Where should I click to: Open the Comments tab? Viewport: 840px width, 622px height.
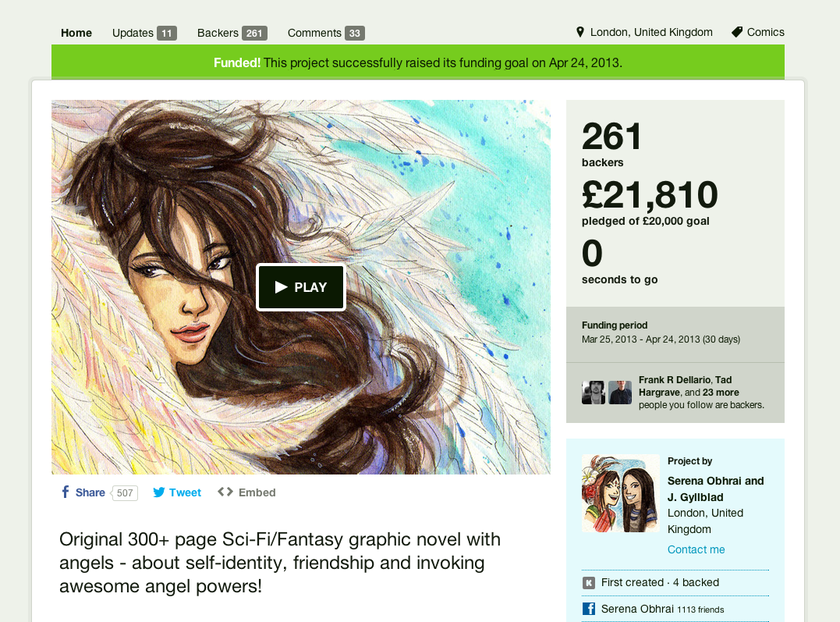326,33
